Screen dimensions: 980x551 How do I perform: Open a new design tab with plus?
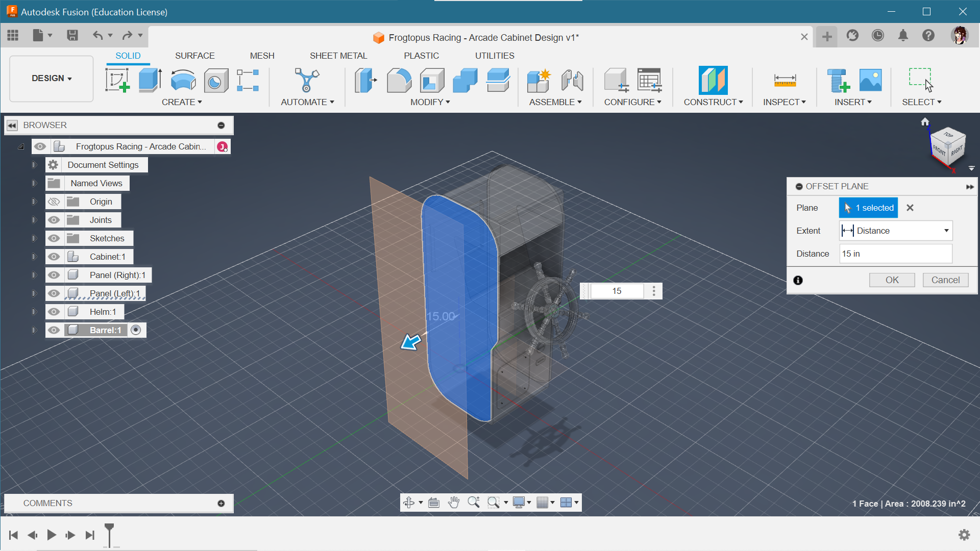point(827,36)
